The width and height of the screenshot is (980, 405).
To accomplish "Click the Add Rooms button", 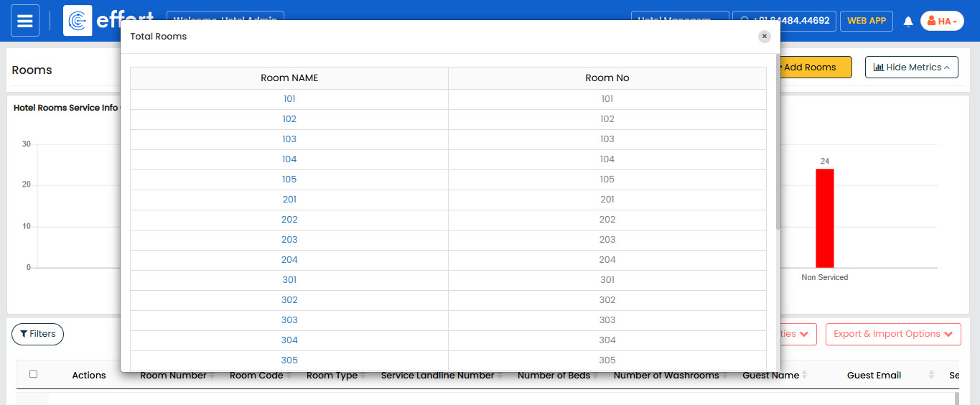I will (813, 67).
